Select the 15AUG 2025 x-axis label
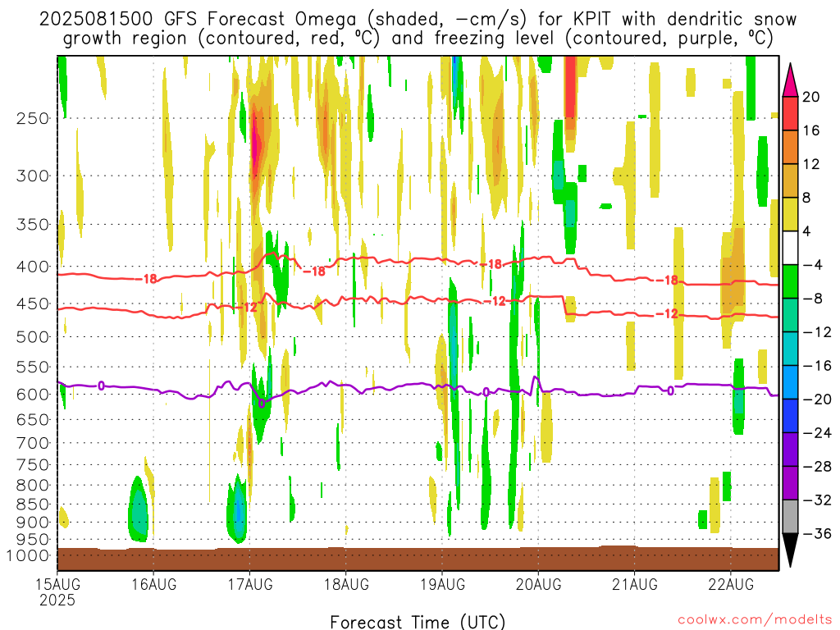 [58, 591]
